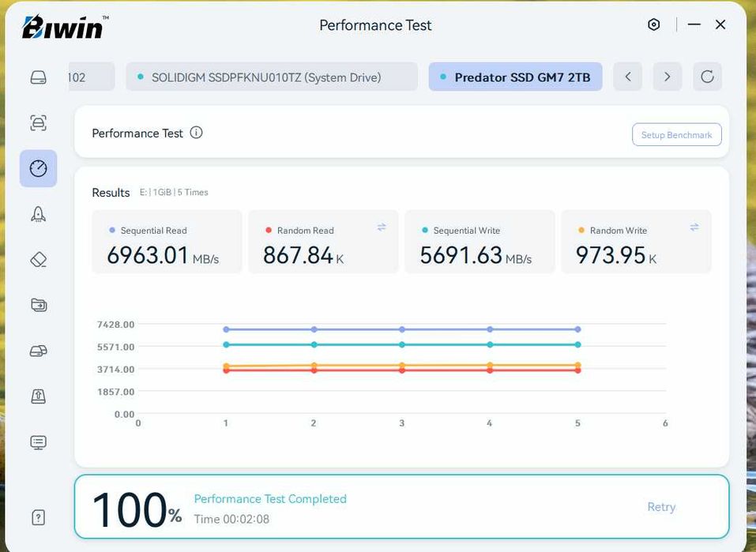
Task: Click Retry to rerun the test
Action: tap(661, 507)
